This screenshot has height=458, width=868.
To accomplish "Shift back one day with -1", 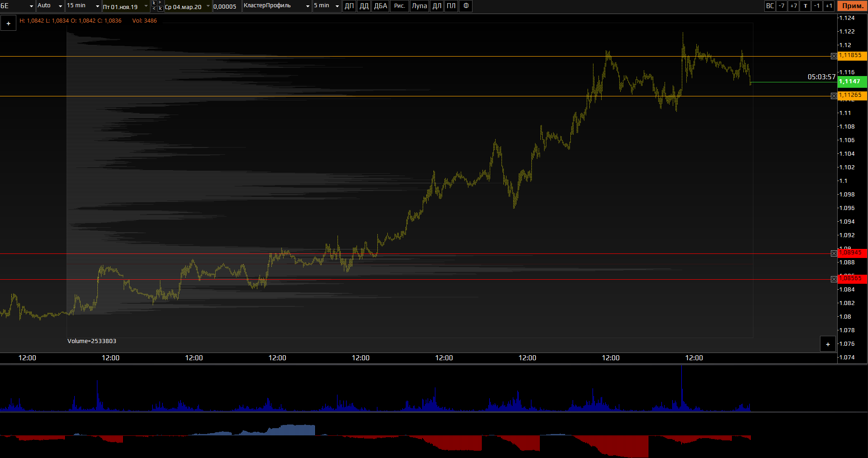I will tap(817, 6).
